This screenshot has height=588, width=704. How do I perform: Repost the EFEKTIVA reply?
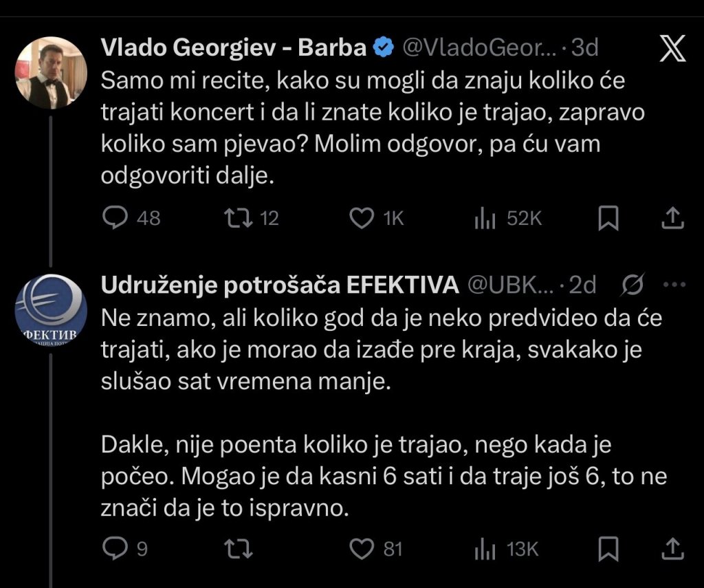point(240,549)
